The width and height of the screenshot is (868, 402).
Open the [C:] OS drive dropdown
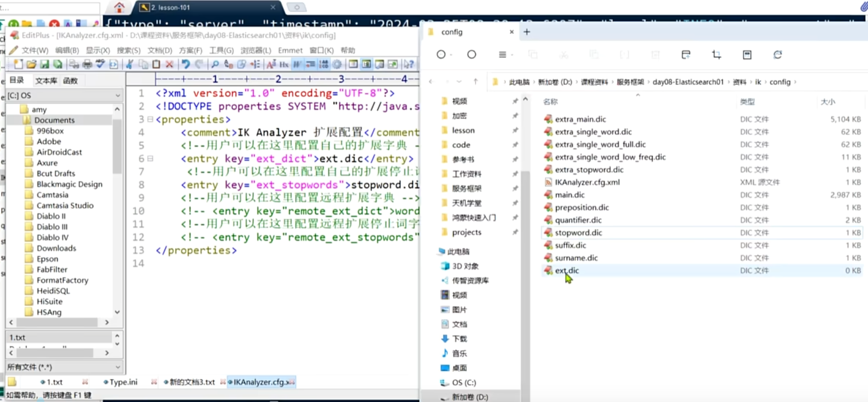point(117,95)
